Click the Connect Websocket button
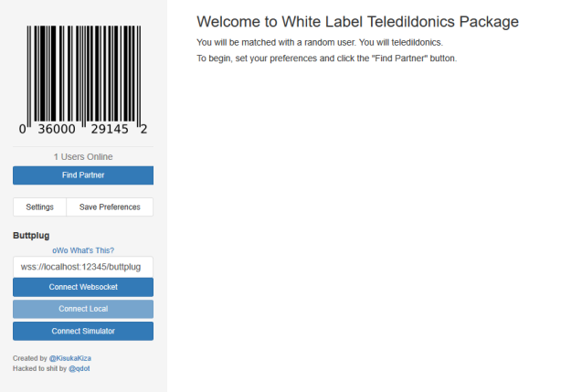The image size is (561, 392). point(83,287)
